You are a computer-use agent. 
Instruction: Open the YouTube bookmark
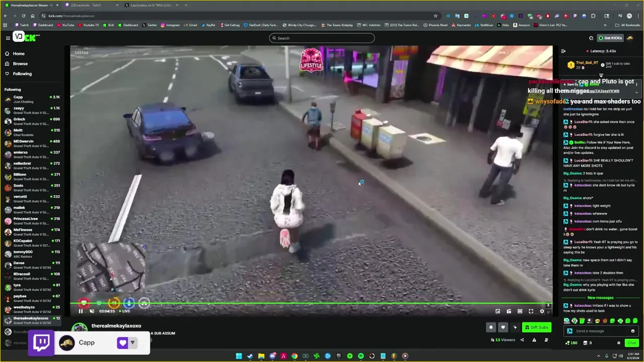click(x=65, y=25)
